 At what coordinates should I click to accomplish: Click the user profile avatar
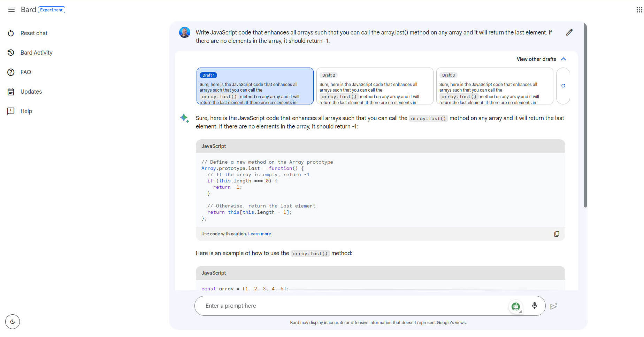point(185,32)
